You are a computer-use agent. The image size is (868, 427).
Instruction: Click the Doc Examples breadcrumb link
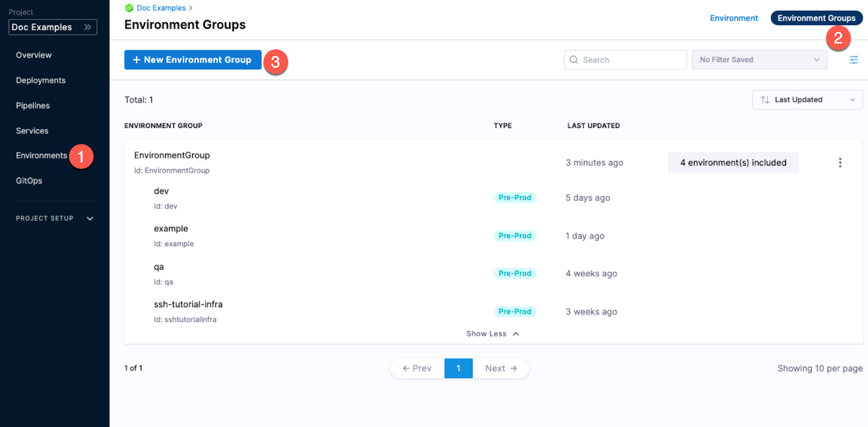pyautogui.click(x=161, y=8)
